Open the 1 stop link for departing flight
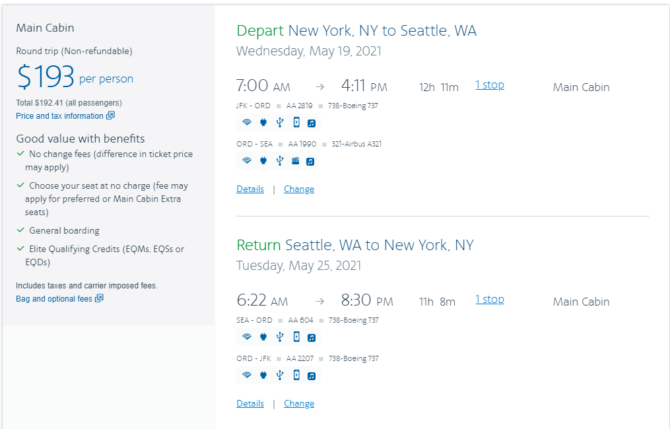Screen dimensions: 670x429 pyautogui.click(x=490, y=85)
